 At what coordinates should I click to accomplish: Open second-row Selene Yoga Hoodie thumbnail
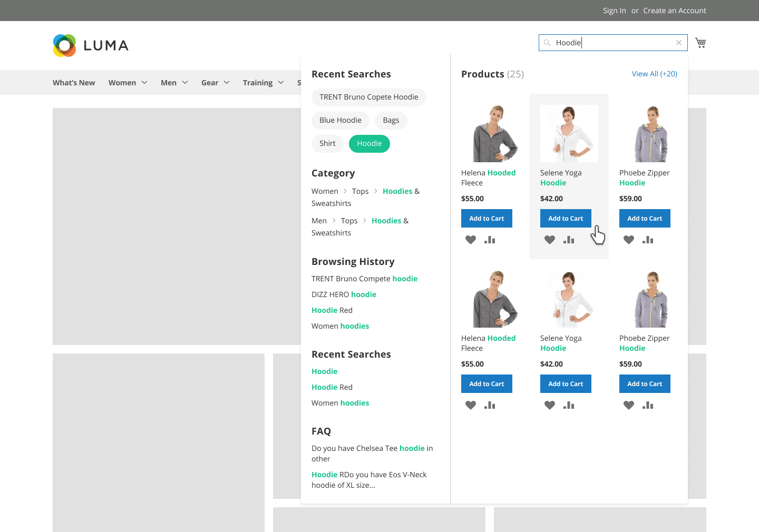click(x=569, y=299)
